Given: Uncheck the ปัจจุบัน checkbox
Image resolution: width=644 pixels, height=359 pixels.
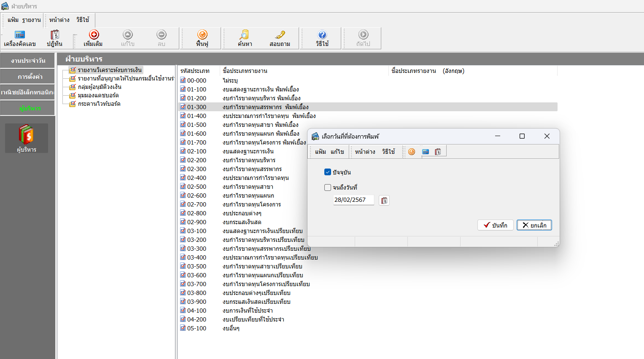Looking at the screenshot, I should 328,172.
